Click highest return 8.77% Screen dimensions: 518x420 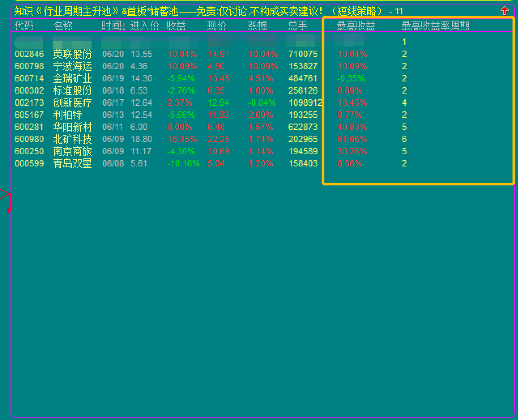[350, 115]
